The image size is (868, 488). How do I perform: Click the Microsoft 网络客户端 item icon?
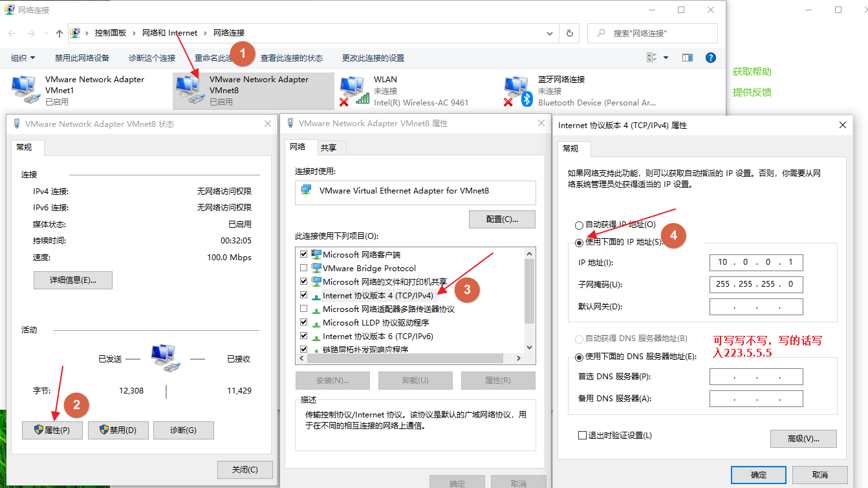[316, 254]
